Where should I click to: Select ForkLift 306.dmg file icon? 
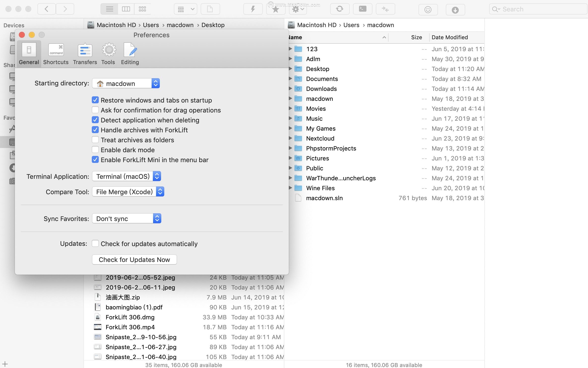[98, 317]
